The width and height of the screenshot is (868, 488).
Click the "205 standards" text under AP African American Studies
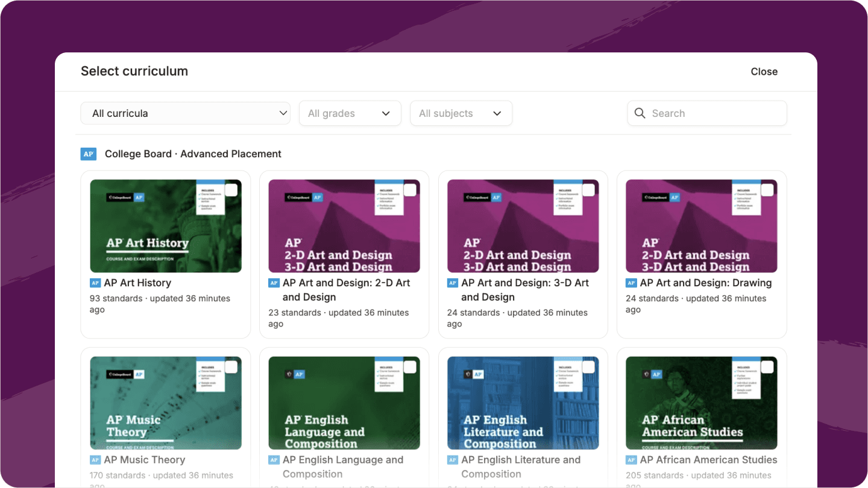click(x=655, y=475)
